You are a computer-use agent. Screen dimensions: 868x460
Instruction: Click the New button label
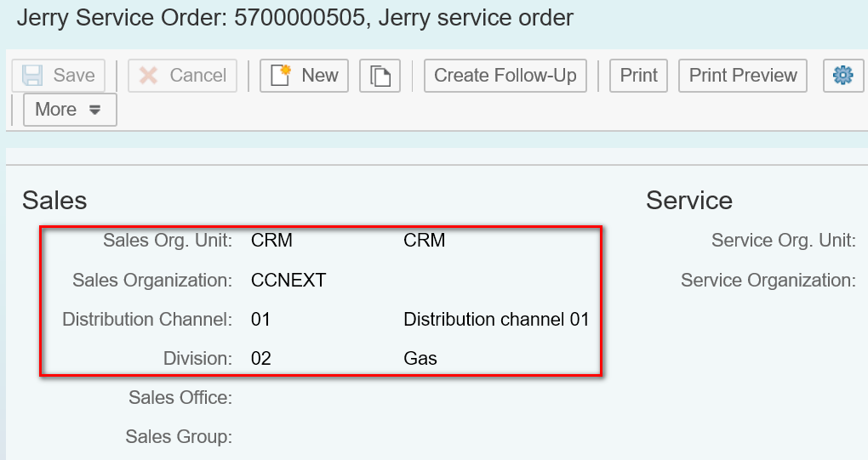click(x=320, y=75)
